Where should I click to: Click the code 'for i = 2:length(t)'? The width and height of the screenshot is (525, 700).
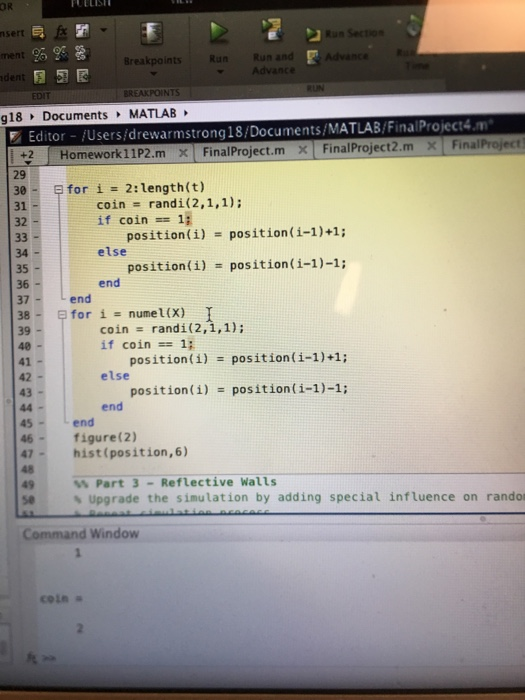[136, 188]
